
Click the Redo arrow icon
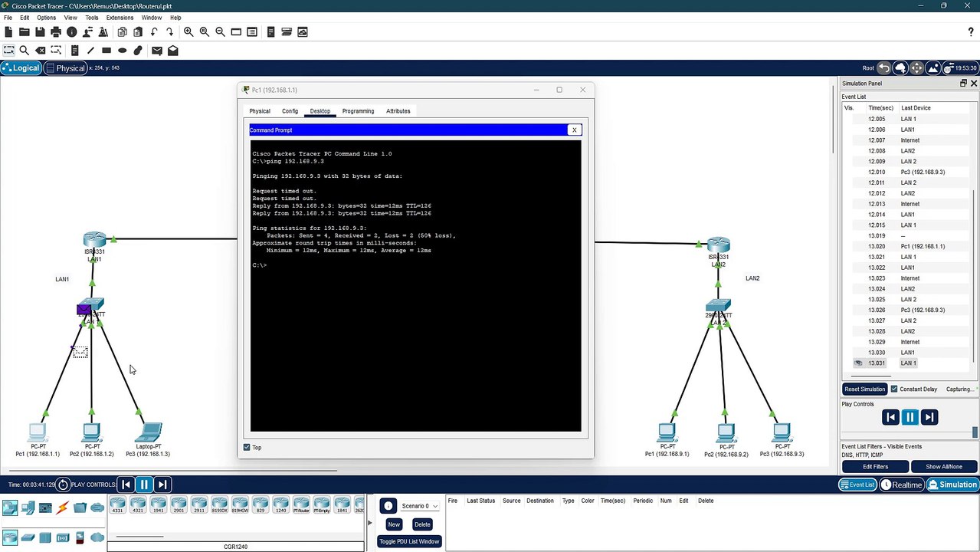[x=169, y=32]
